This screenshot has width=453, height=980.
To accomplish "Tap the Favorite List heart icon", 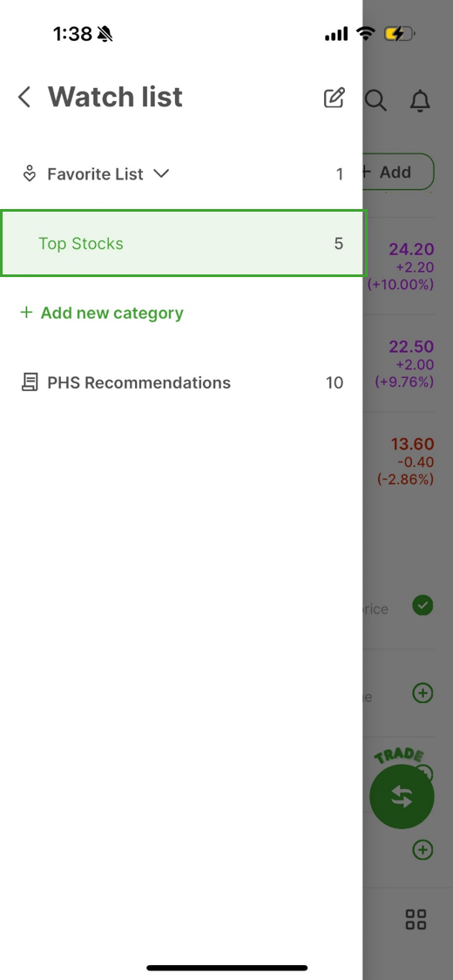I will [x=30, y=173].
